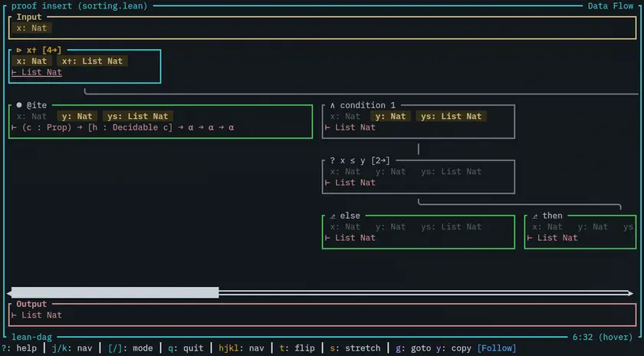Click the branch icon next to else
This screenshot has height=356, width=644.
point(332,216)
